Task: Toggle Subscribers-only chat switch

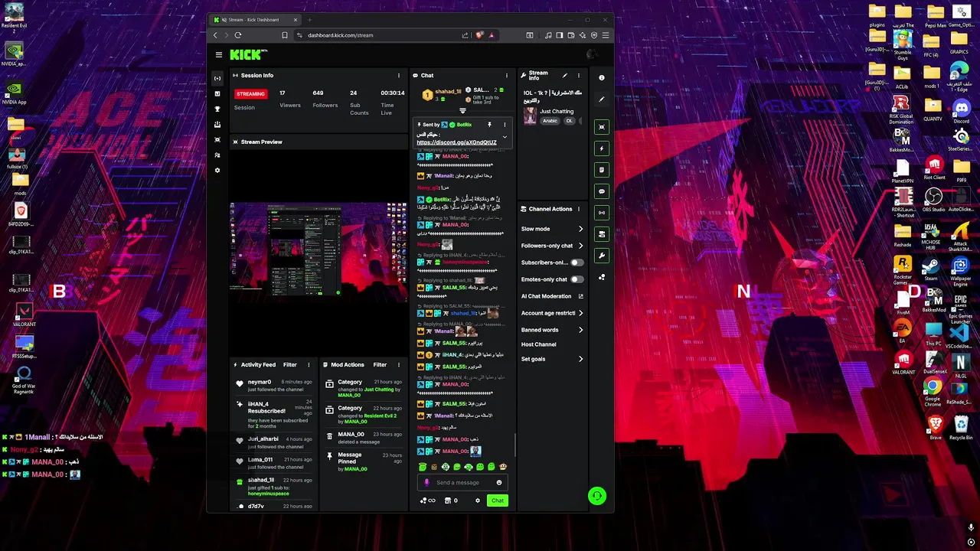Action: coord(577,262)
